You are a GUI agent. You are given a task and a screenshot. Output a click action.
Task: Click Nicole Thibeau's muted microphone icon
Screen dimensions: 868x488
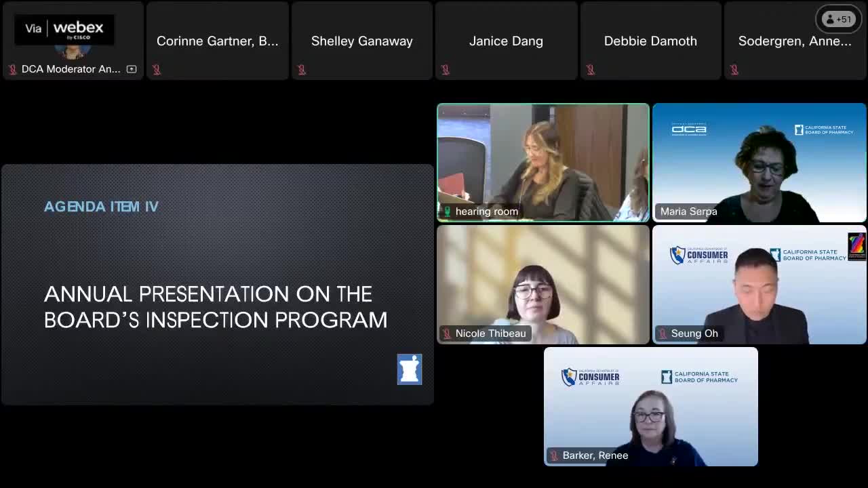point(447,333)
